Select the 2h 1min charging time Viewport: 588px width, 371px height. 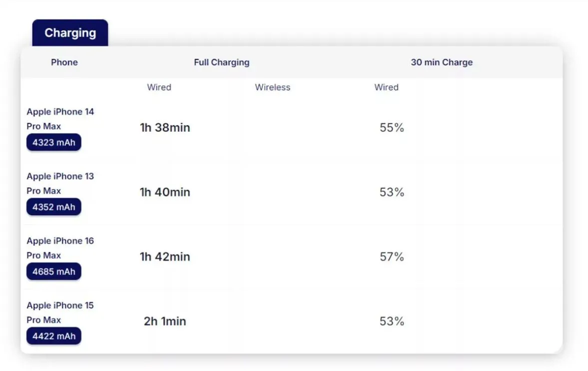click(165, 321)
